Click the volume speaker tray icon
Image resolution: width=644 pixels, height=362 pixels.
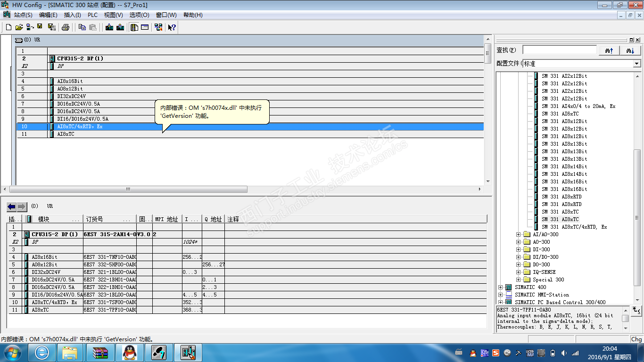point(564,353)
